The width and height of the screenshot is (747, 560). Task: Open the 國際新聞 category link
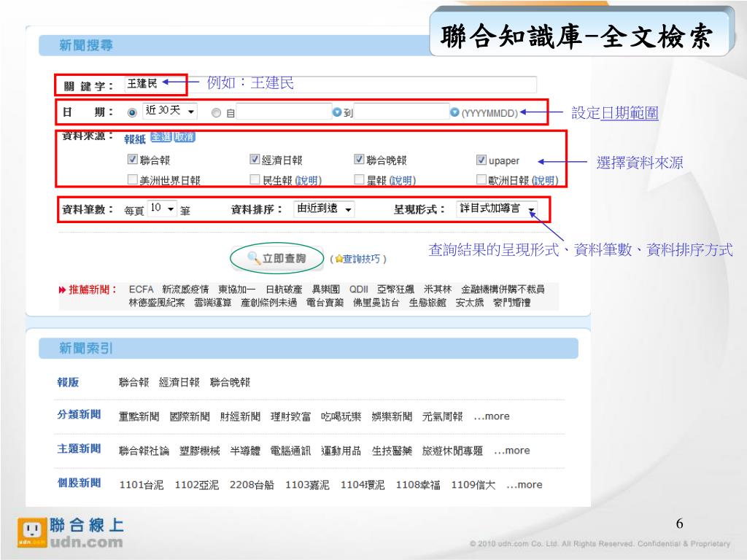(x=190, y=416)
